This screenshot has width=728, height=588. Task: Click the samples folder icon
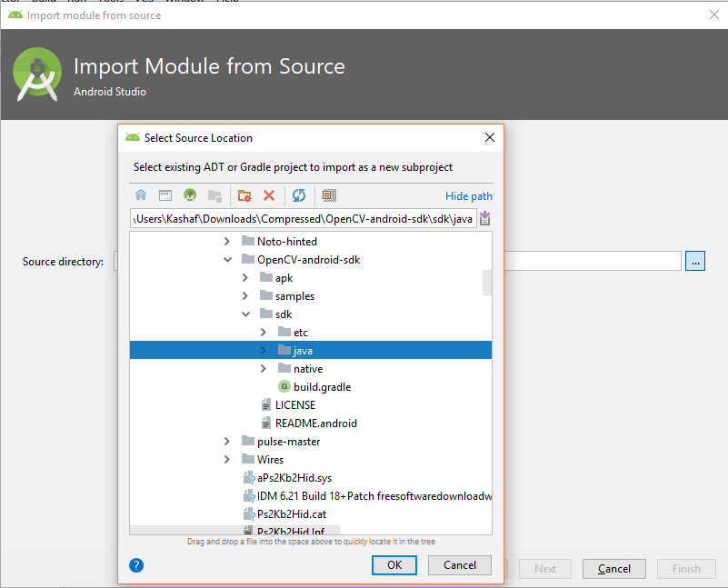tap(266, 295)
